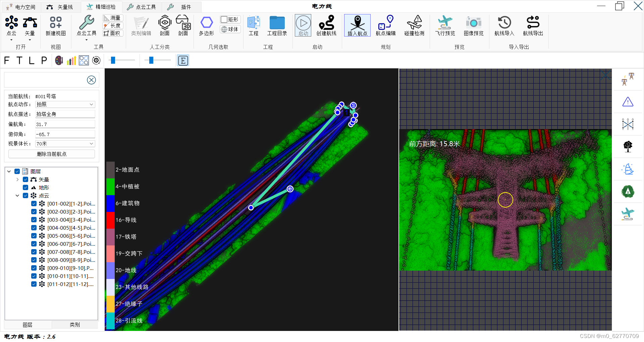Click 创建航线 create route

pos(326,26)
